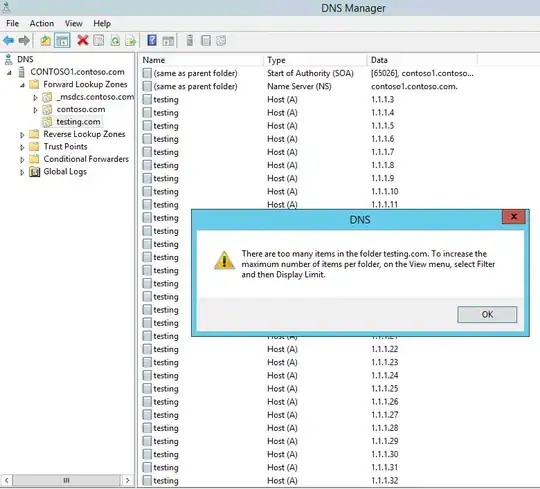Click the data cell '1.1.1.25'
This screenshot has width=540, height=489.
(x=385, y=388)
